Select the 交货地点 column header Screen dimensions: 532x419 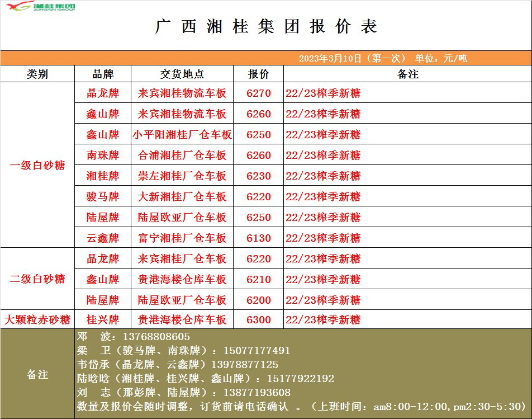182,74
